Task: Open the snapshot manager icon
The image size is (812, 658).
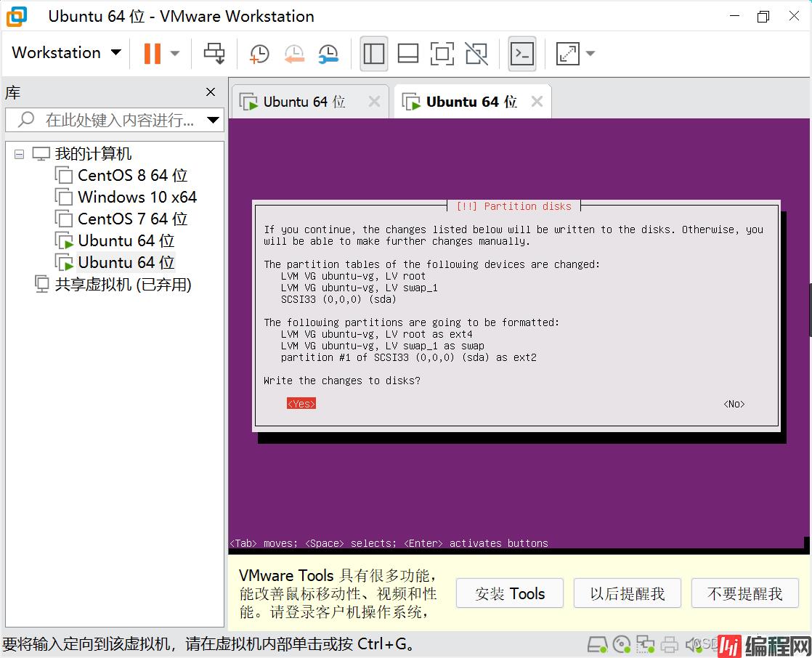Action: click(x=328, y=53)
